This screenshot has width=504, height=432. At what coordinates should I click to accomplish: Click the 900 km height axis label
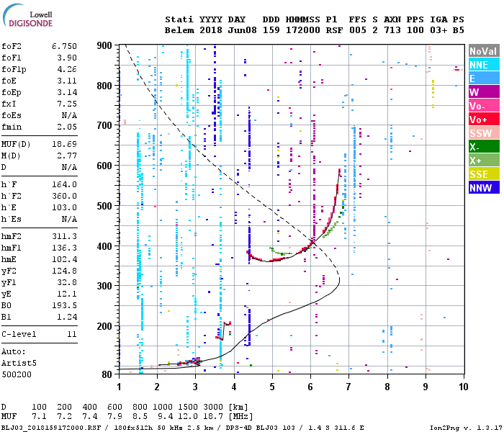[x=104, y=45]
